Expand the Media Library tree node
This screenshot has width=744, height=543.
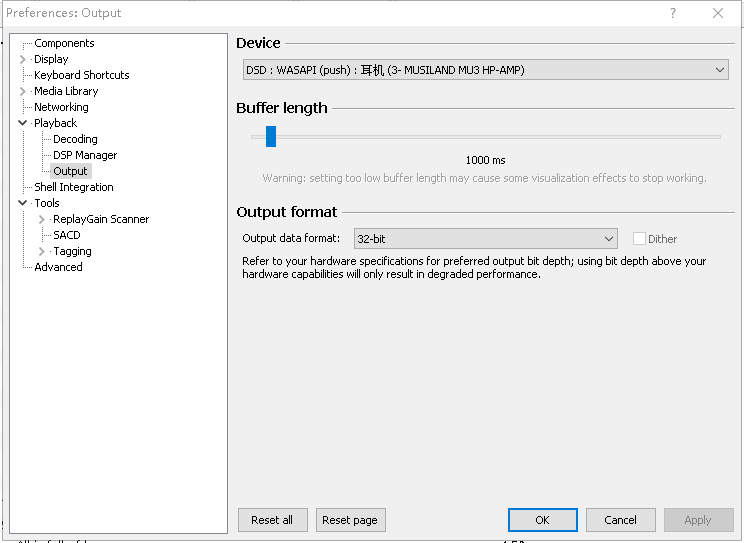23,91
